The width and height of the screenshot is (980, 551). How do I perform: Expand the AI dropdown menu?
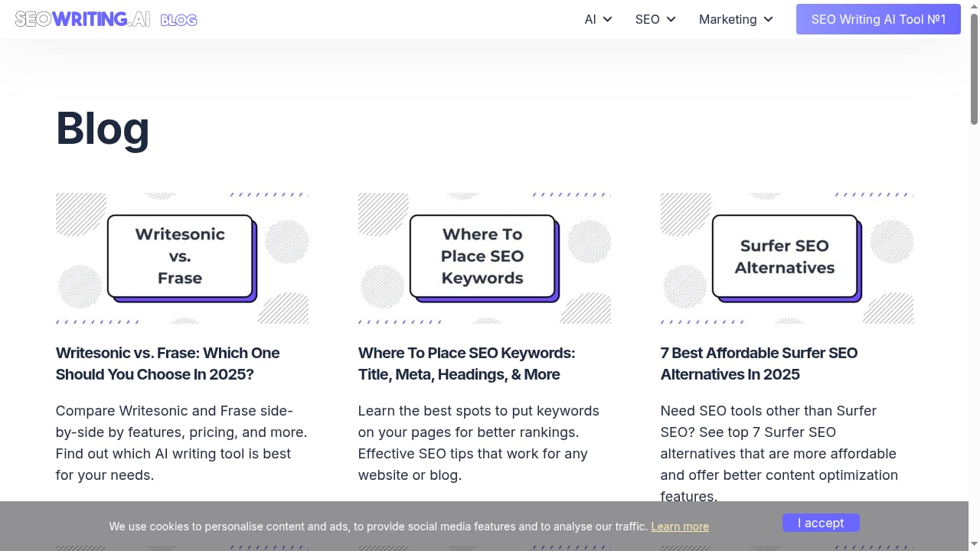click(x=599, y=19)
